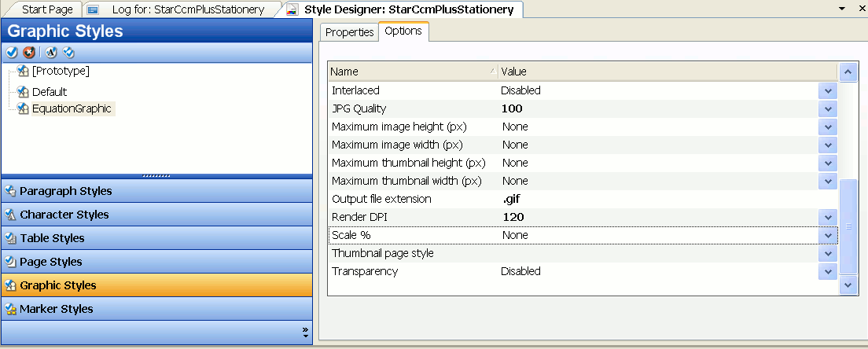The height and width of the screenshot is (349, 868).
Task: Click the letter A style toolbar icon
Action: click(51, 53)
